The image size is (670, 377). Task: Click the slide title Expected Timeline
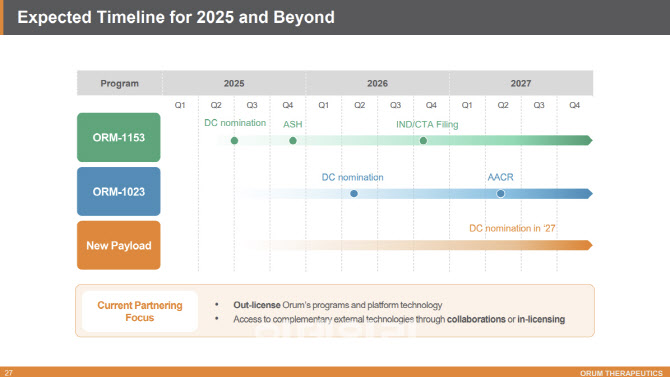point(176,18)
